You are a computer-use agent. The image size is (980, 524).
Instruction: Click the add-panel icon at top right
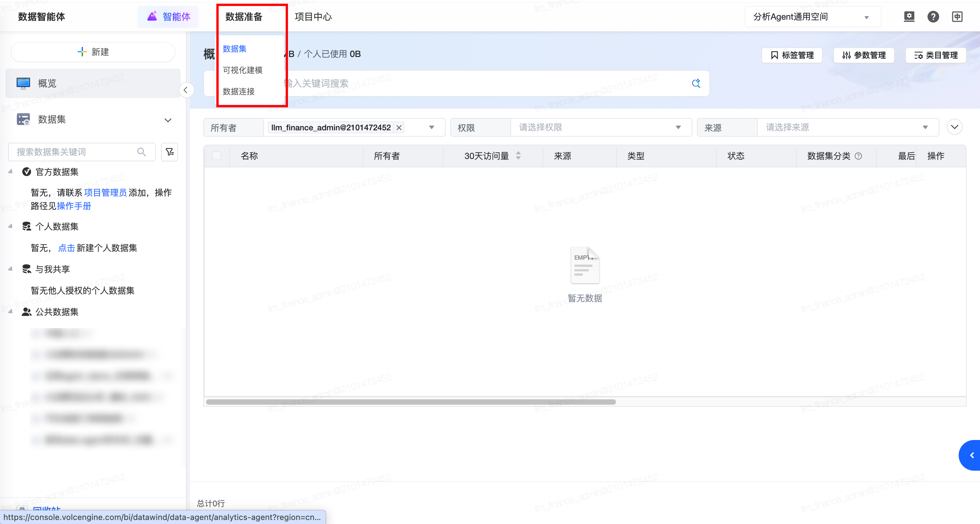coord(957,17)
